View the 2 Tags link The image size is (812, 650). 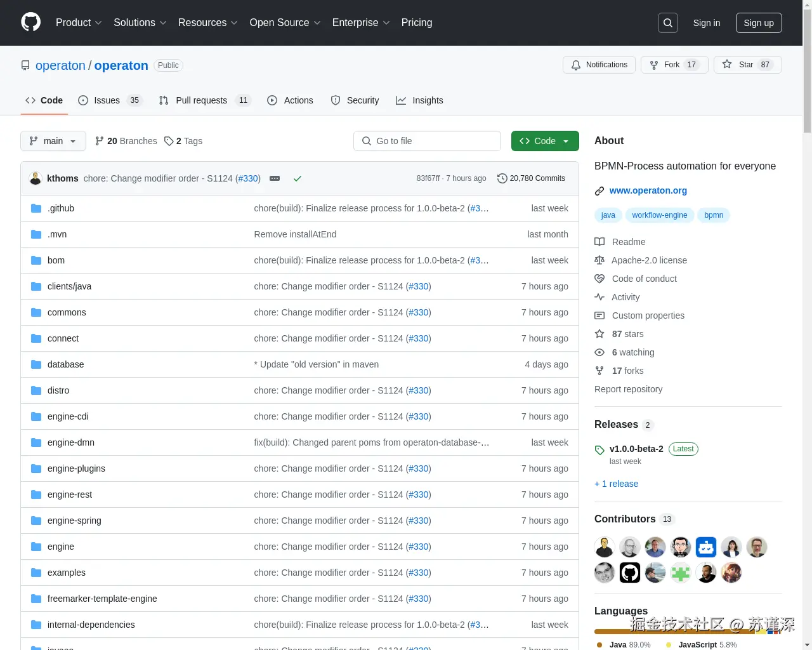coord(183,141)
